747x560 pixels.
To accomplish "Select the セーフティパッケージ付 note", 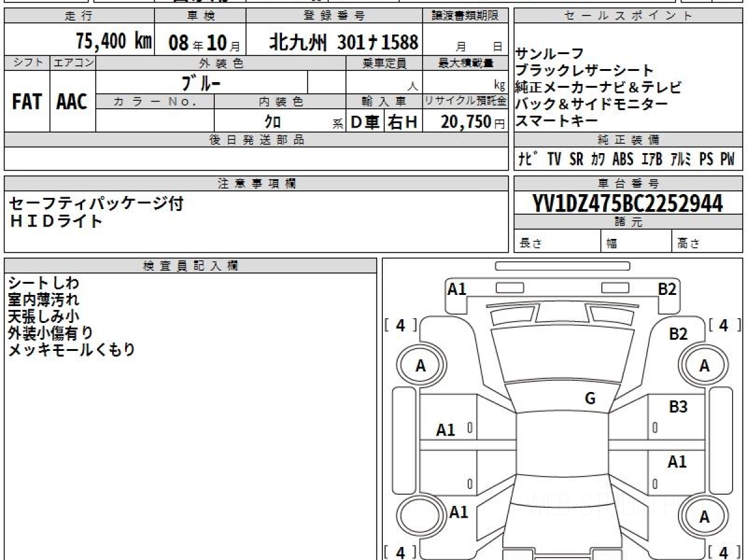I will click(x=96, y=203).
